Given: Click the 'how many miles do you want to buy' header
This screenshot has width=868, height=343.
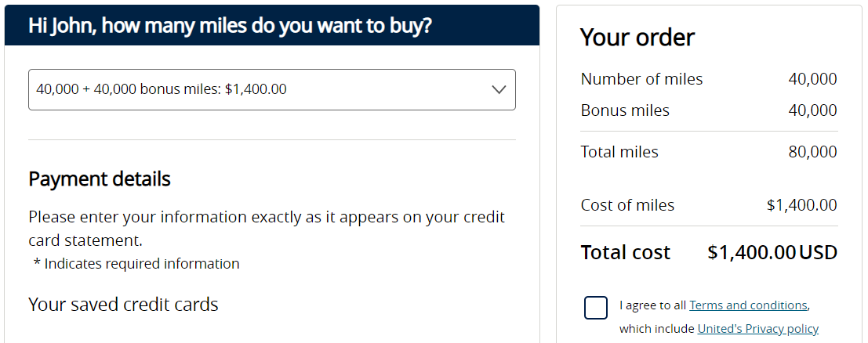Looking at the screenshot, I should (230, 25).
